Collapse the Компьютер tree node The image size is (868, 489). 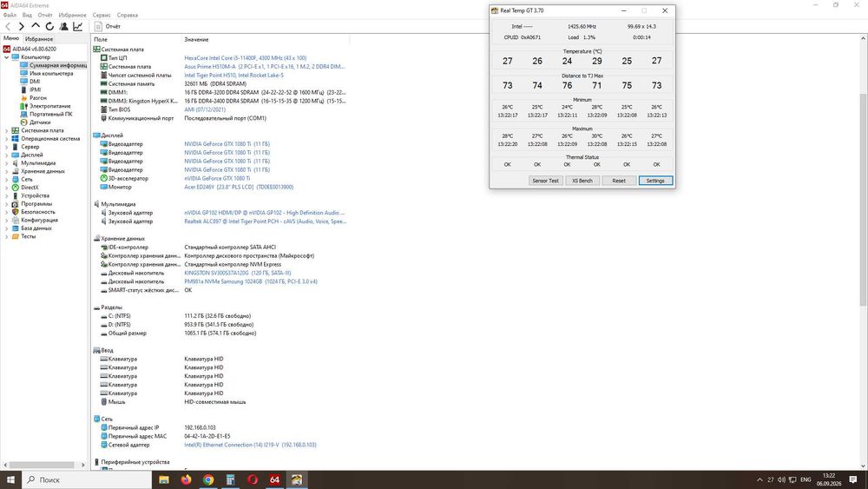point(7,57)
